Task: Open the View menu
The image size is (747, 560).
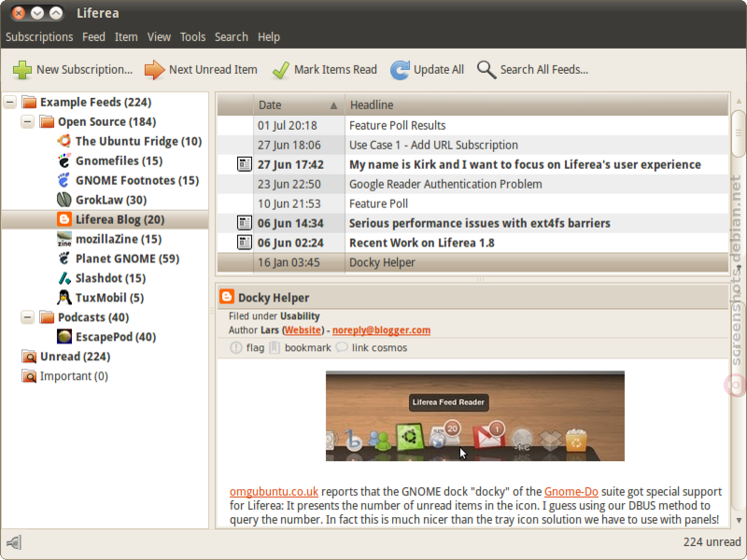Action: click(x=159, y=37)
